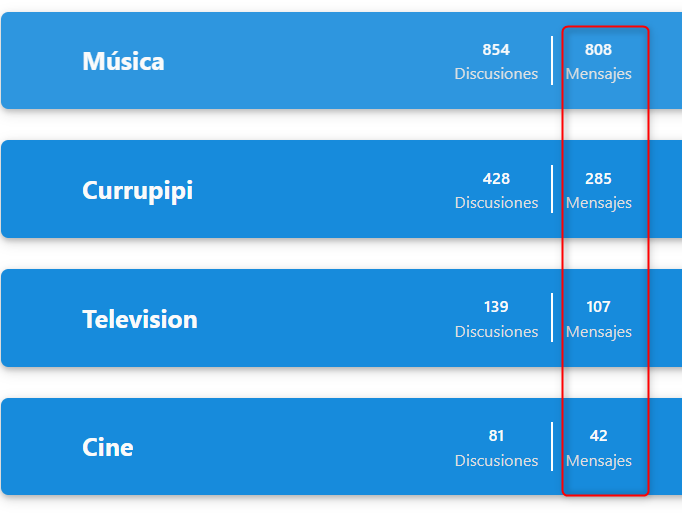The width and height of the screenshot is (682, 514).
Task: Open the Música forum category
Action: pos(123,61)
